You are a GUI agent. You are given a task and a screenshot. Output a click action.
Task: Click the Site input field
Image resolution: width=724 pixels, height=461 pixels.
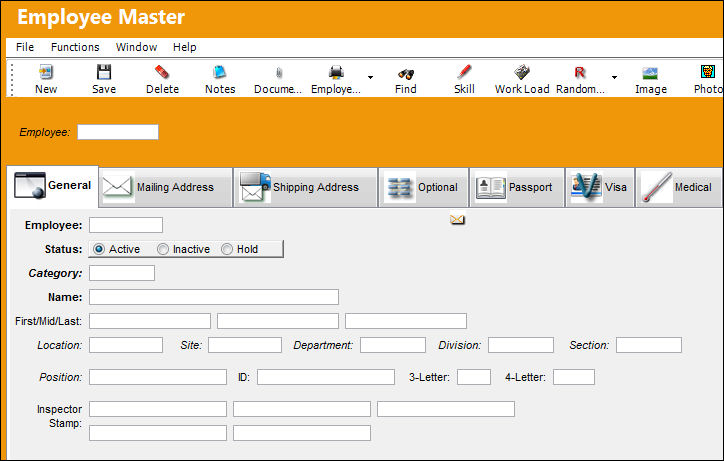(x=245, y=345)
